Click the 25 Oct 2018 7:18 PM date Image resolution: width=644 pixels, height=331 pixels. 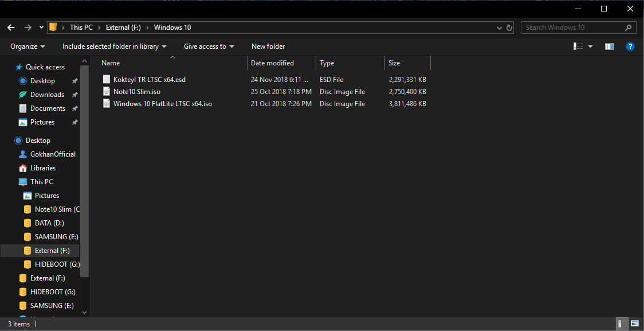tap(281, 92)
